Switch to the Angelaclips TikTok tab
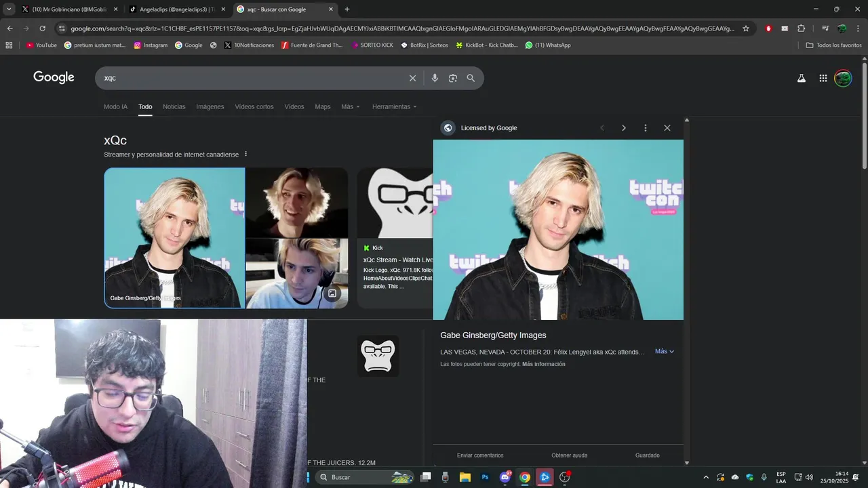 pyautogui.click(x=178, y=9)
